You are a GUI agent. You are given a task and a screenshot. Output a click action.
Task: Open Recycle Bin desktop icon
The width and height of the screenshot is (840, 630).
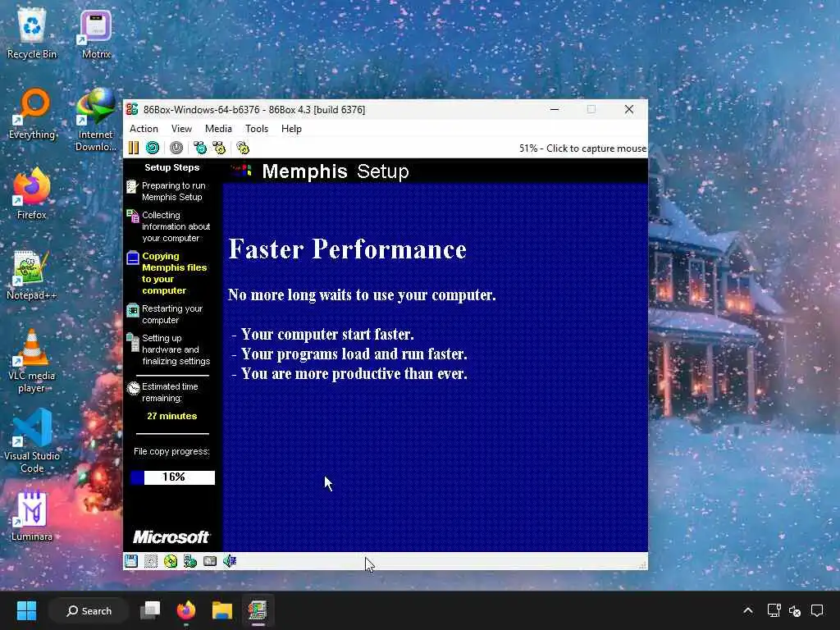(x=32, y=34)
